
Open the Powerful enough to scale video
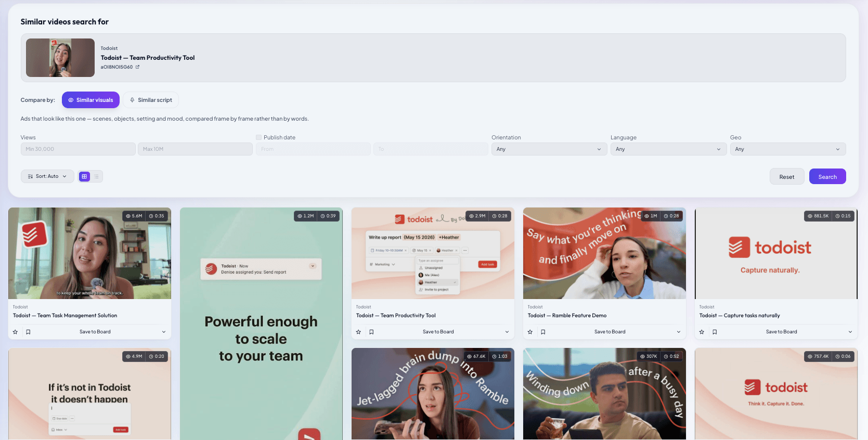pyautogui.click(x=261, y=323)
